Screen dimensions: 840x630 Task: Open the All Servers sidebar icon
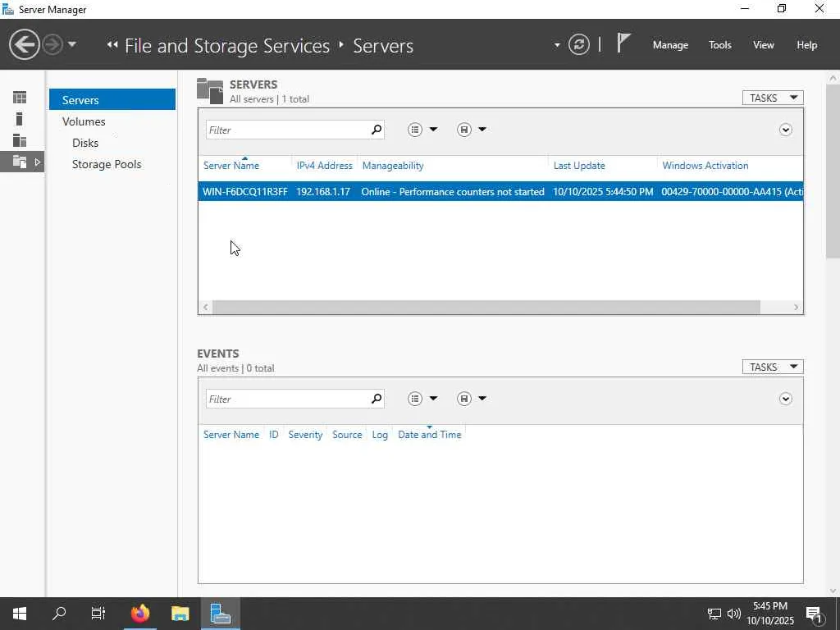pyautogui.click(x=20, y=140)
